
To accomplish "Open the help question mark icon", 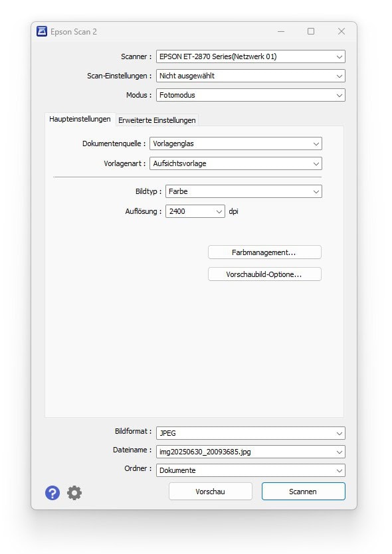I will (52, 492).
